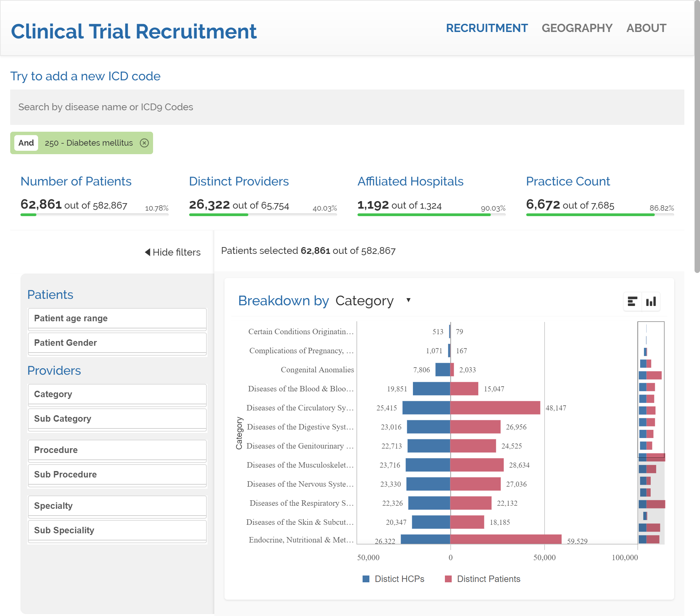Click the Diseases of the Skin & Subcut… label
The height and width of the screenshot is (616, 700).
[300, 522]
